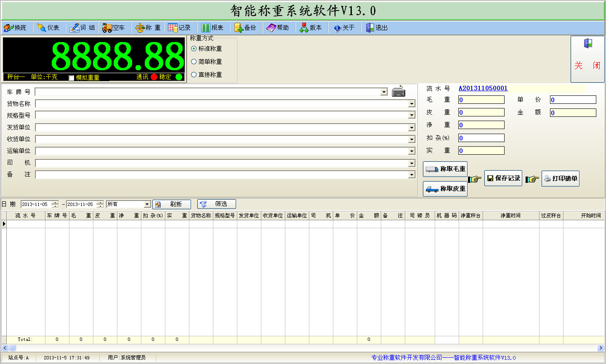The image size is (606, 364).
Task: Choose the 简单称重 weighing mode
Action: click(x=194, y=62)
